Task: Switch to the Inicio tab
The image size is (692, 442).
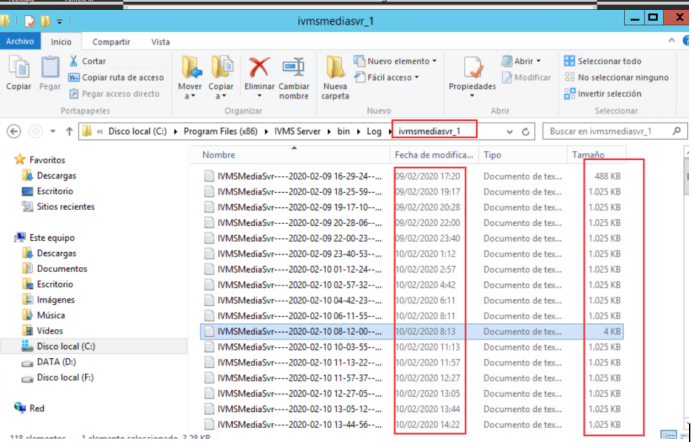Action: click(61, 41)
